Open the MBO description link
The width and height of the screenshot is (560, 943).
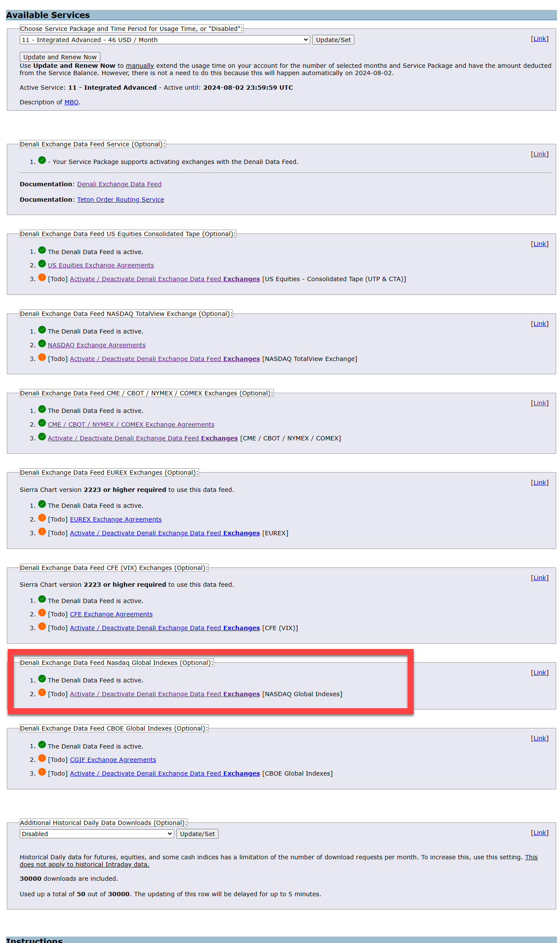click(72, 102)
